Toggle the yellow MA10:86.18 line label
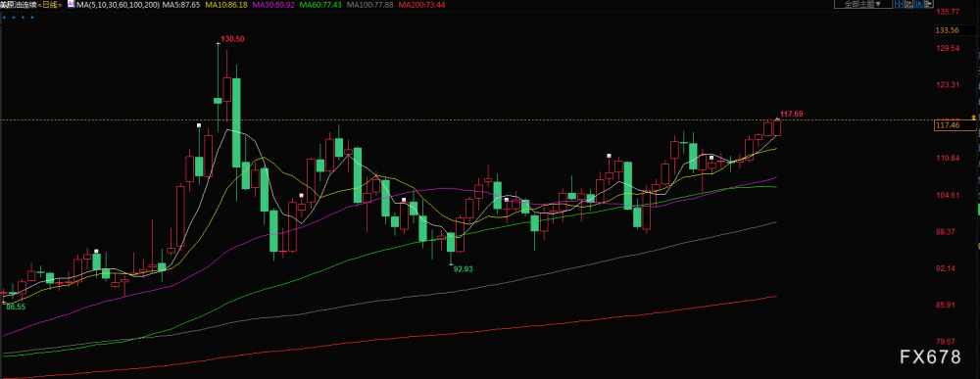980x379 pixels. pyautogui.click(x=226, y=5)
